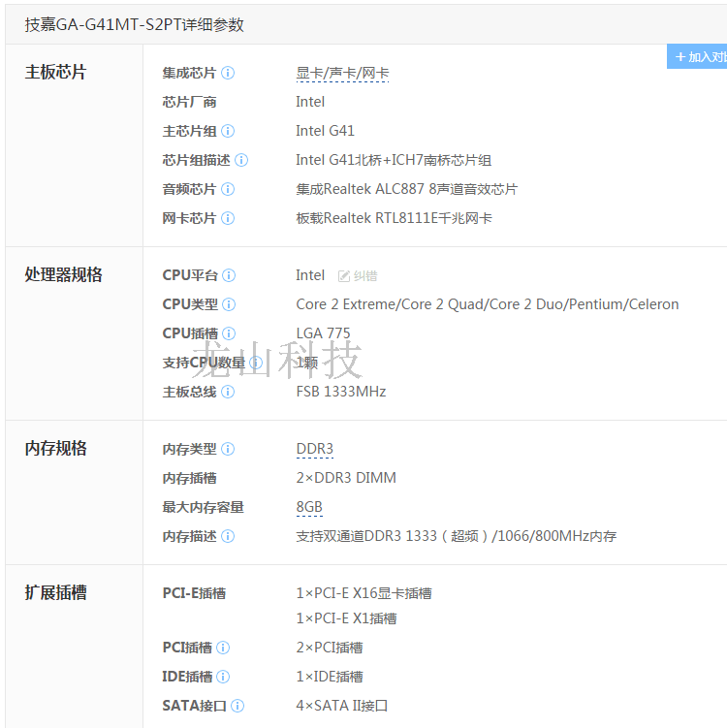Click the Core 2 Extreme CPU type value
727x728 pixels.
[488, 304]
